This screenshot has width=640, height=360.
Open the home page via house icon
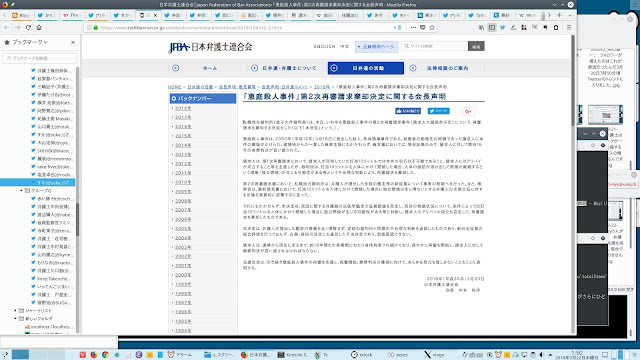[x=39, y=27]
